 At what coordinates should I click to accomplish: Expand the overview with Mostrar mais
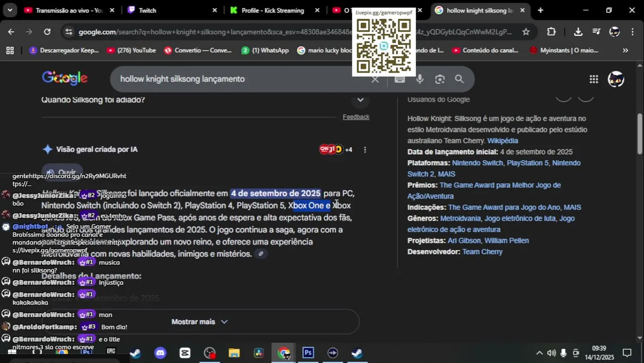200,322
